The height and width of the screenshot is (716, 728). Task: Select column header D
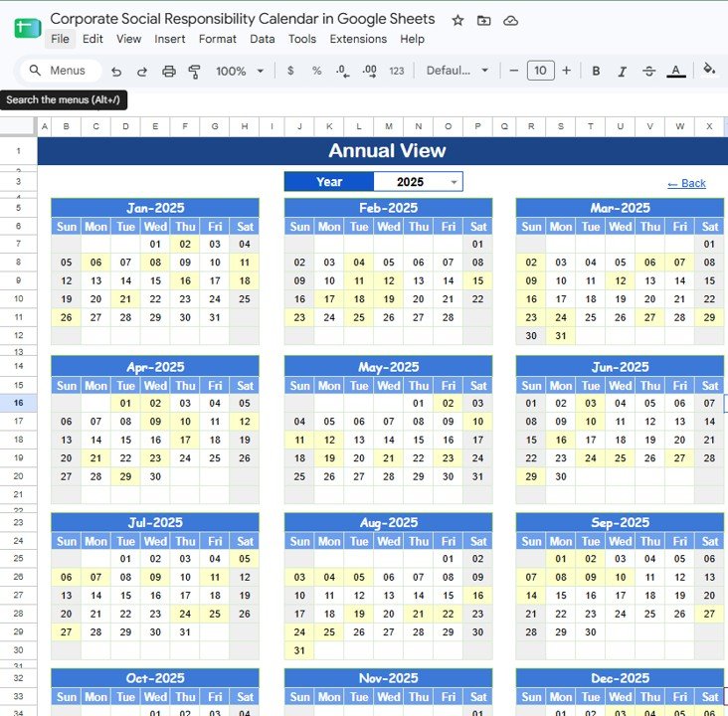coord(125,126)
